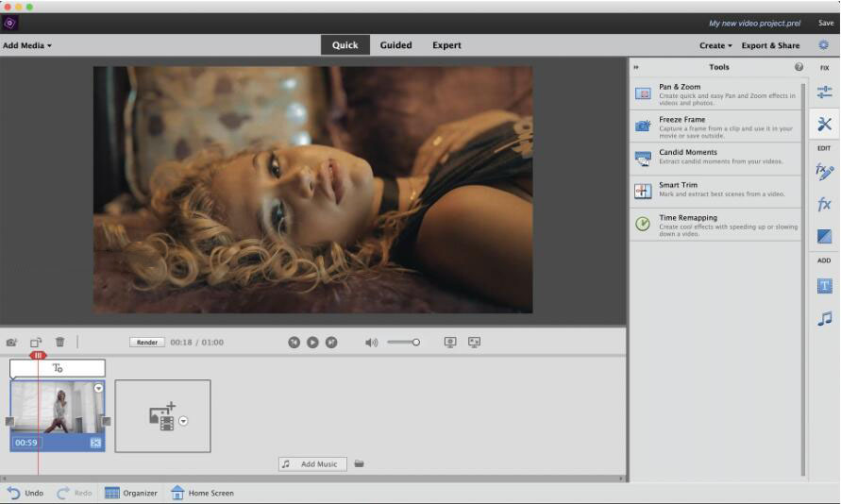
Task: Switch to the Quick tab
Action: pyautogui.click(x=345, y=45)
